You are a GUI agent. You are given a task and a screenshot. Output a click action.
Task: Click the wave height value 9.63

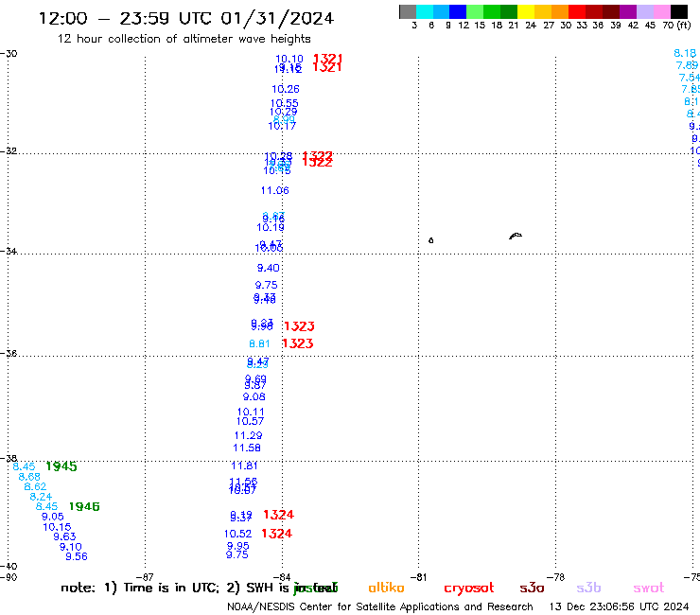click(64, 536)
